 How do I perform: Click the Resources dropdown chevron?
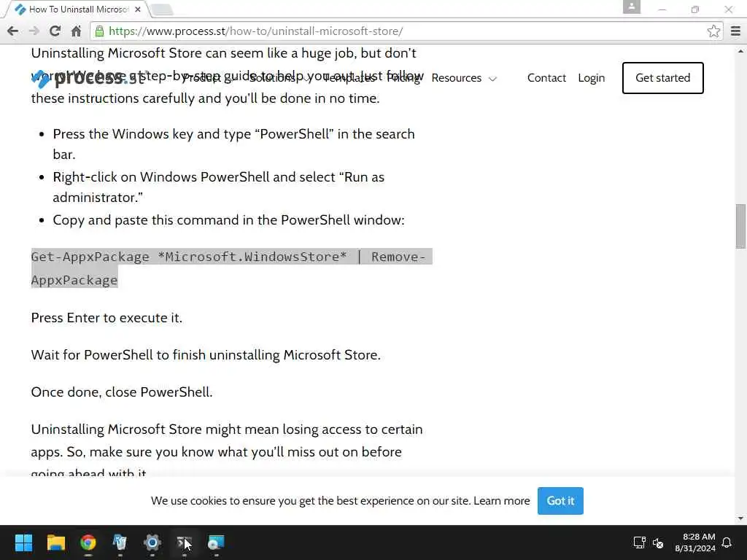(492, 79)
